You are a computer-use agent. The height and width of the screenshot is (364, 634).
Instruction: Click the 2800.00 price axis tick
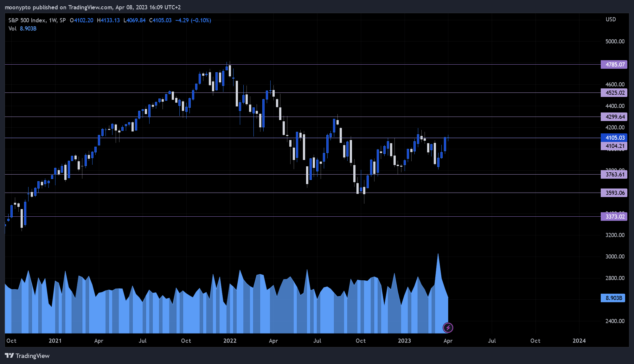[615, 278]
